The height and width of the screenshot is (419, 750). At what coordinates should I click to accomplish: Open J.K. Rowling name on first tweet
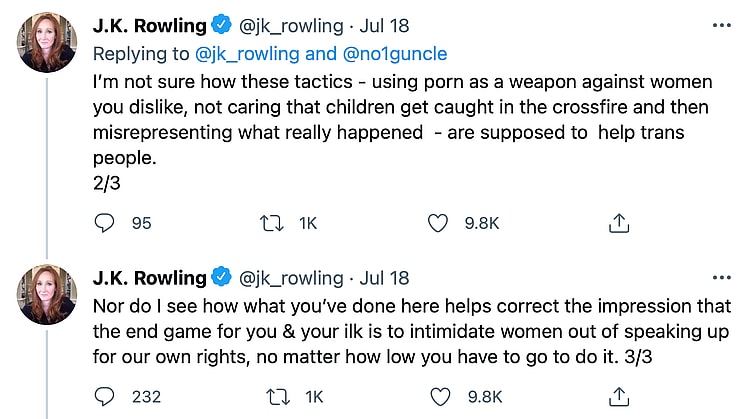(148, 25)
